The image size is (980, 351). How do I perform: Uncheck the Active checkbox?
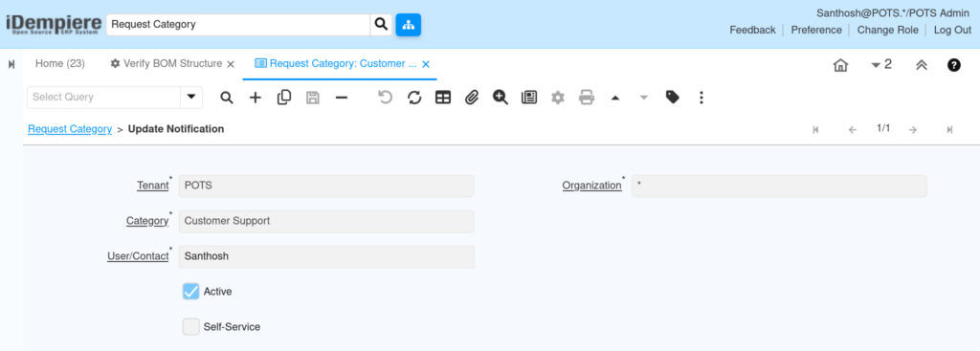tap(191, 291)
